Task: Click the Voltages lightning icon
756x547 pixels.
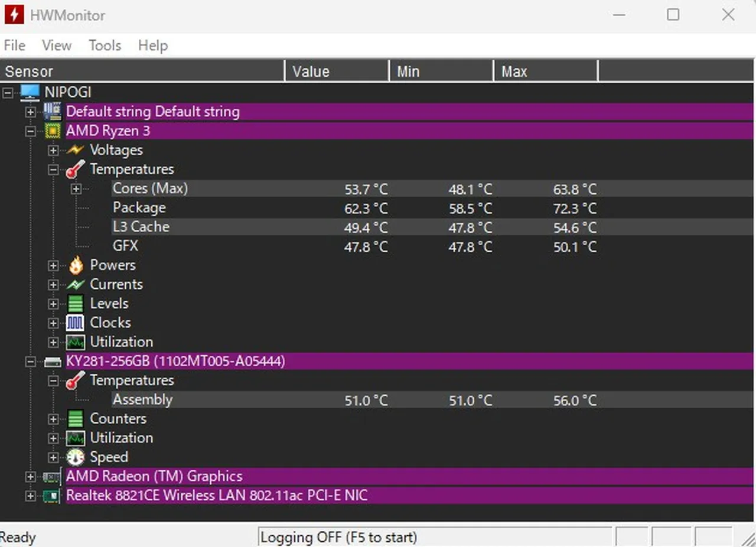Action: pyautogui.click(x=76, y=150)
